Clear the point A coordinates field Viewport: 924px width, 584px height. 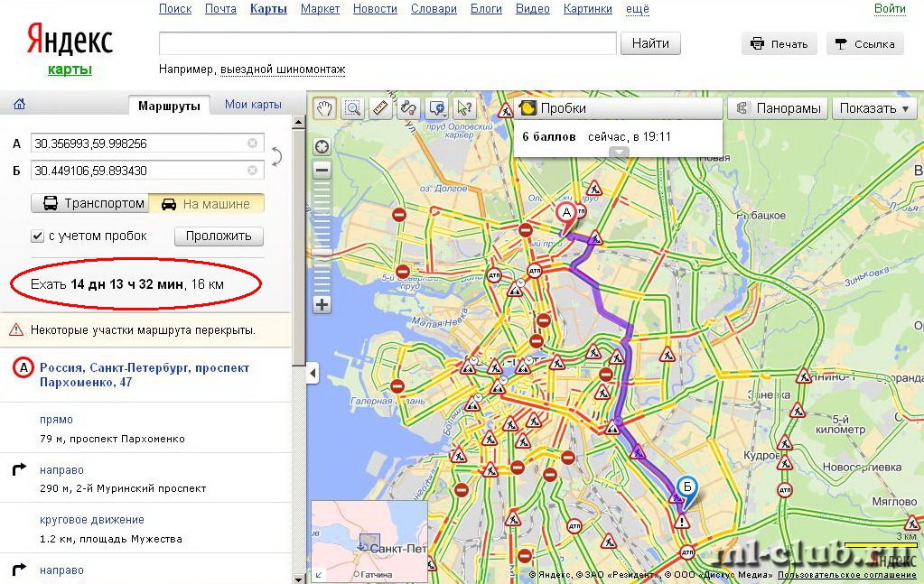pyautogui.click(x=252, y=143)
